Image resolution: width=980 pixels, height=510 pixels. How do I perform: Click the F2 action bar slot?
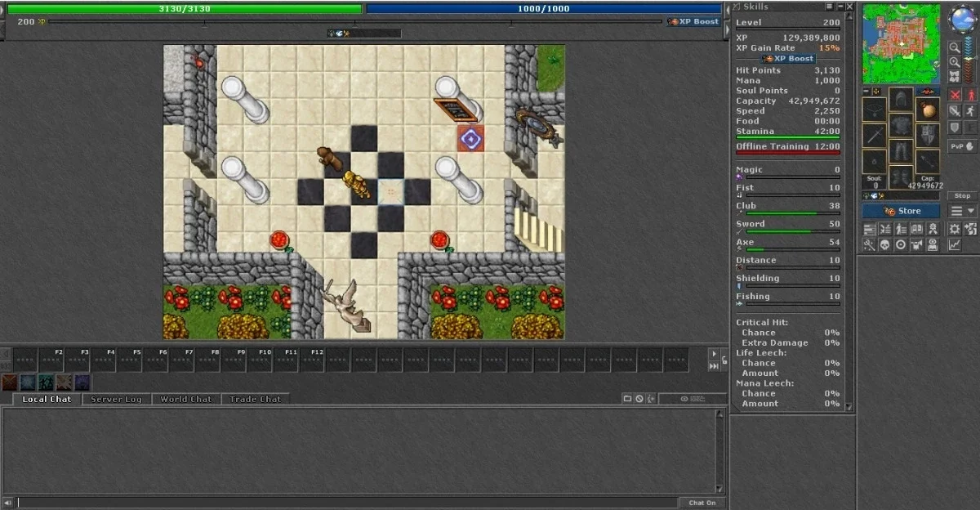click(51, 360)
